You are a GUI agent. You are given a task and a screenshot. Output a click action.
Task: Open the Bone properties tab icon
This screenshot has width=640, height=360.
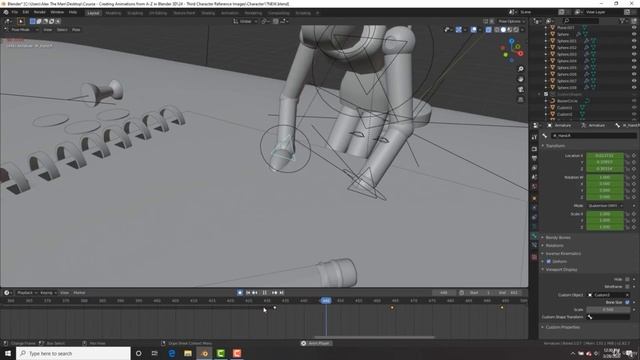(x=534, y=236)
